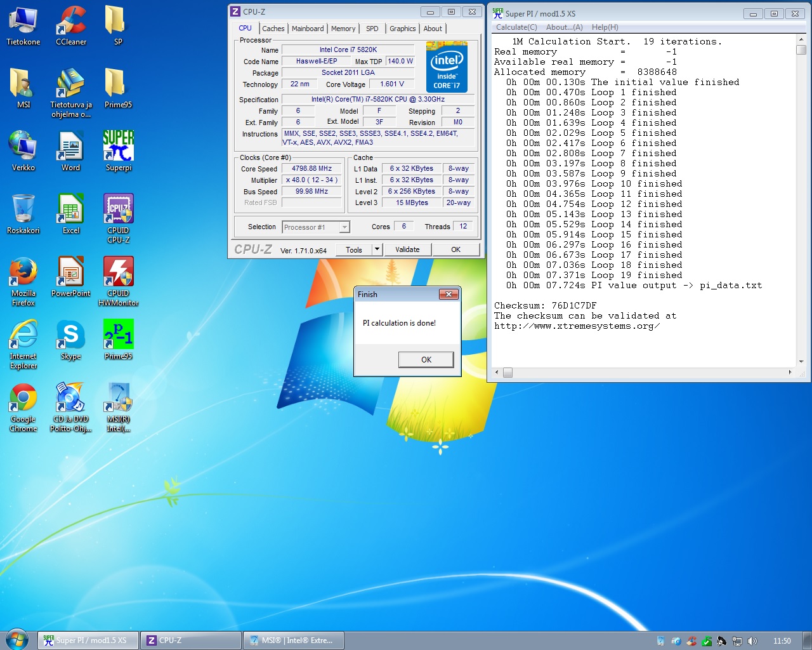
Task: Click the Checksum 76D1C7DF line
Action: point(545,305)
